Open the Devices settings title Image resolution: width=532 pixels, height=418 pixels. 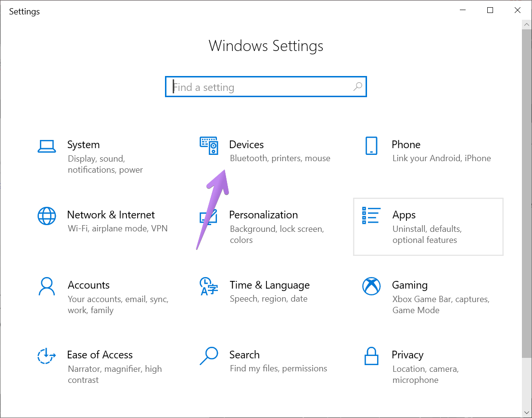246,144
